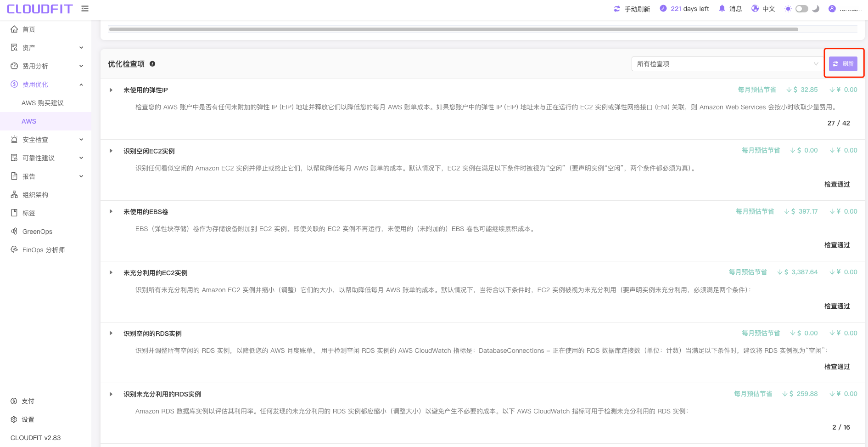Open the 所有检查项 filter dropdown
The image size is (868, 447).
(727, 64)
